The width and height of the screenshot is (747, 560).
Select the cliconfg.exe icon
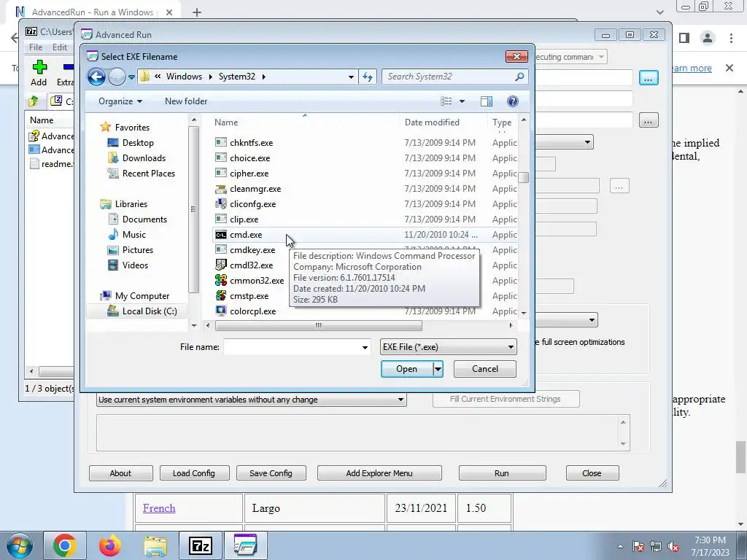(220, 204)
